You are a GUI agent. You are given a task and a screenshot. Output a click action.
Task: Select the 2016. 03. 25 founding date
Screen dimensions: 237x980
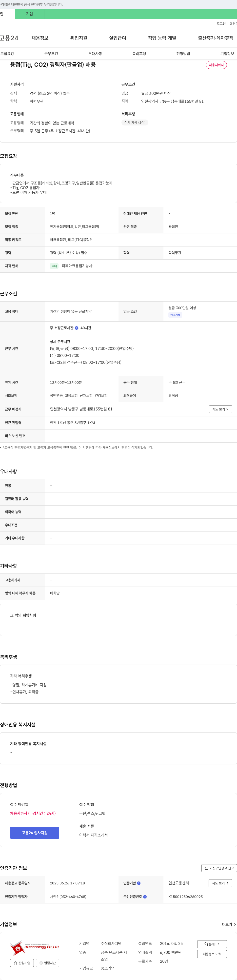click(171, 943)
